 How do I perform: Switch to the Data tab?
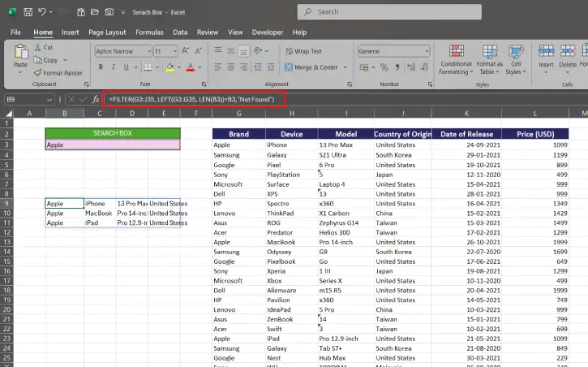(180, 32)
